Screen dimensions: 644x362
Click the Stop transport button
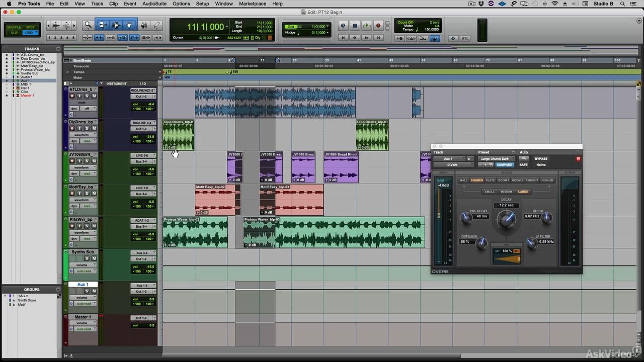pos(355,26)
